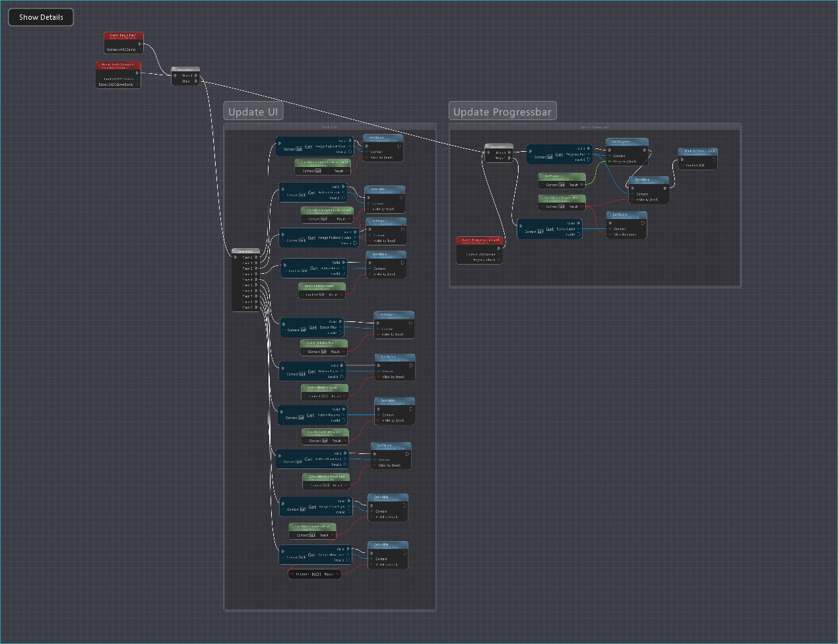
Task: Select the Get Button Download node
Action: 312,459
